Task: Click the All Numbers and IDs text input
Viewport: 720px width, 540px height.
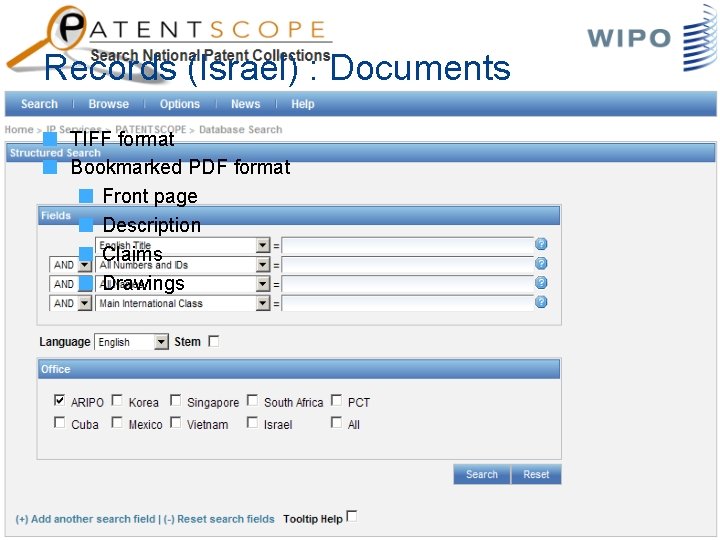Action: pos(407,265)
